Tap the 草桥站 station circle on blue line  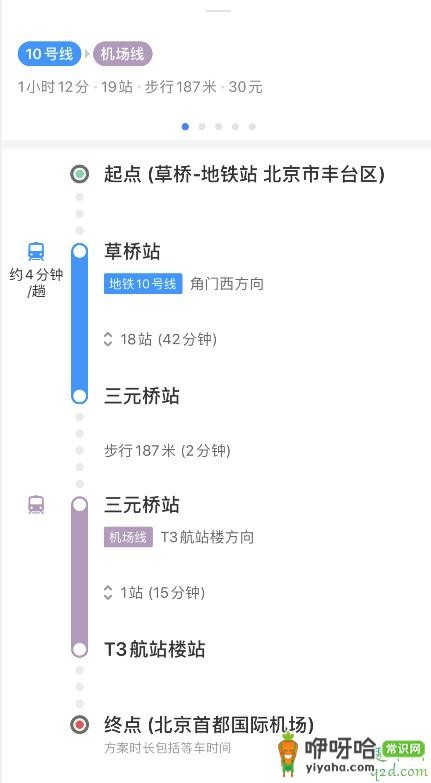click(x=80, y=251)
